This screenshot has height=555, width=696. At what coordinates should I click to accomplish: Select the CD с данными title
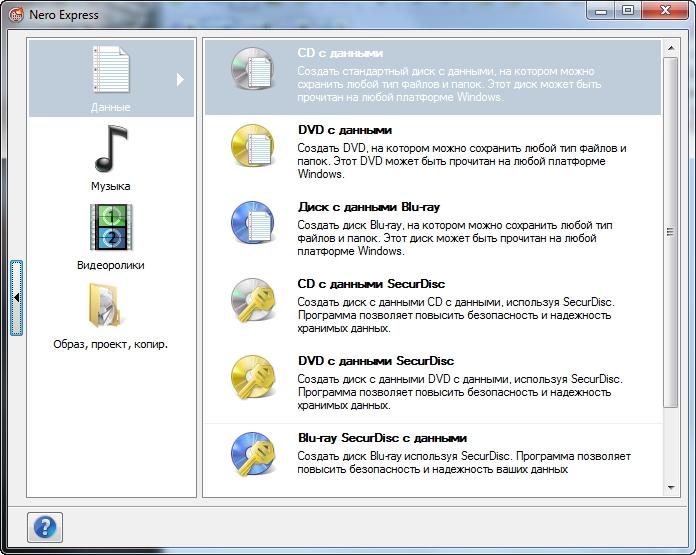tap(340, 53)
